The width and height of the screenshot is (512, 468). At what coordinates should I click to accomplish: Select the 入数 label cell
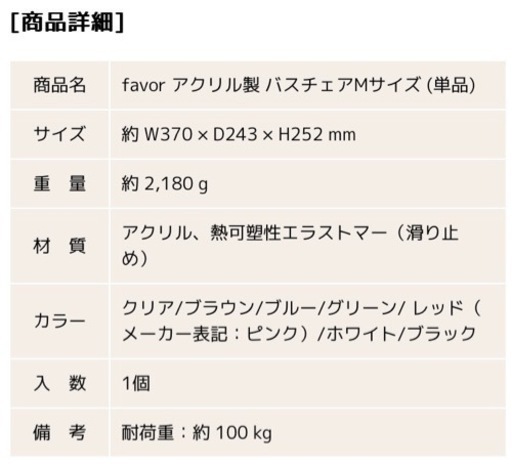(x=60, y=383)
